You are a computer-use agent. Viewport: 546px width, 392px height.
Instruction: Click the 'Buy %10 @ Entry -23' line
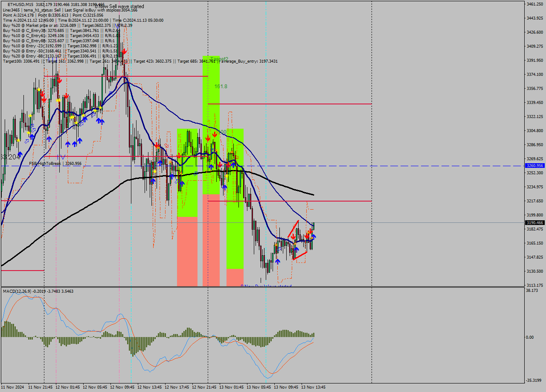point(60,46)
